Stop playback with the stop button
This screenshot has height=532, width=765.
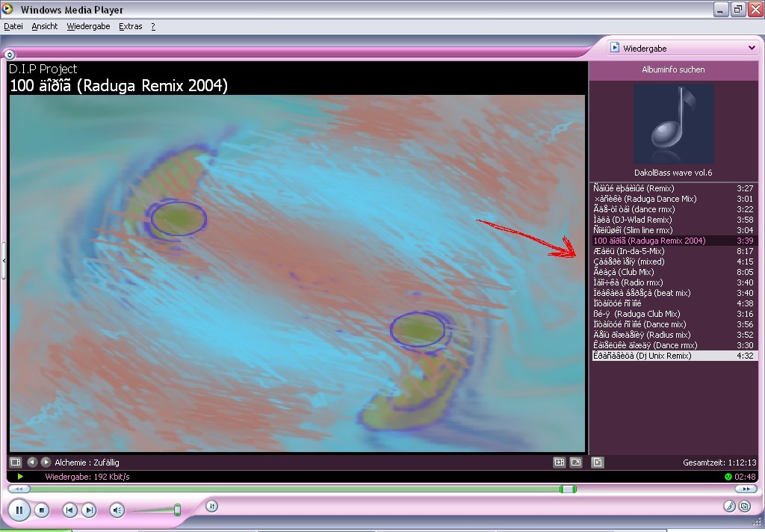pyautogui.click(x=42, y=510)
